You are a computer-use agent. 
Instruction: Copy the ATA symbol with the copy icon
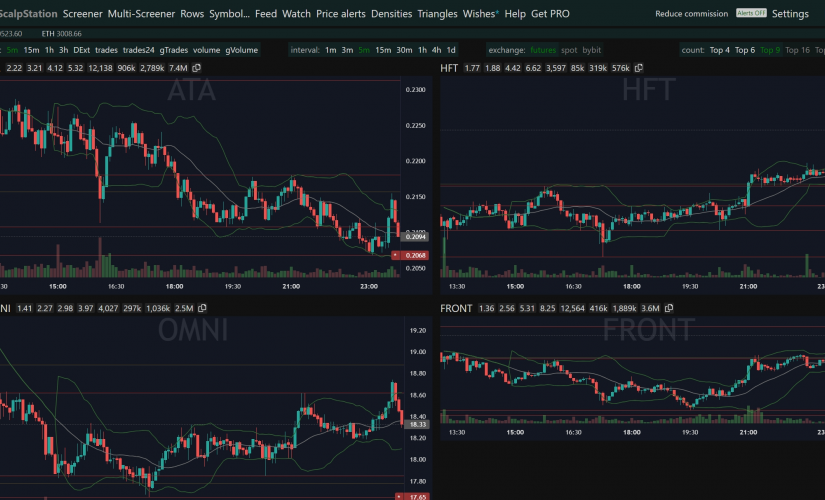pyautogui.click(x=197, y=68)
